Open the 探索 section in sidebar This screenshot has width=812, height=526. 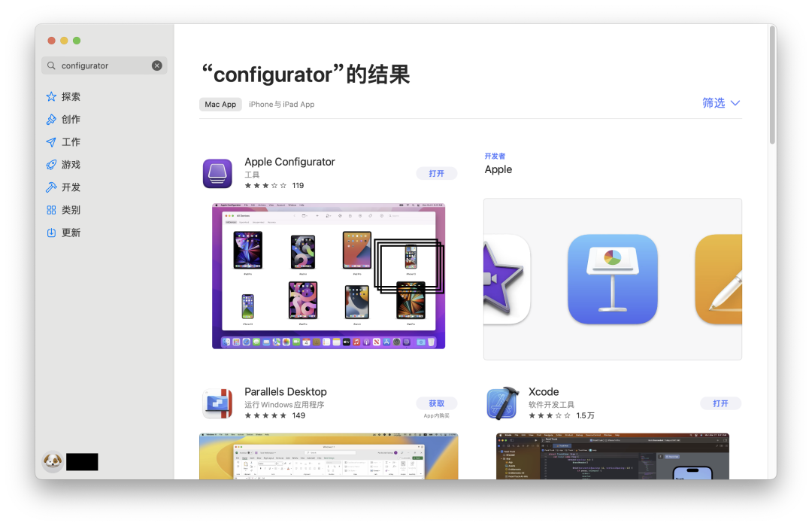tap(71, 97)
